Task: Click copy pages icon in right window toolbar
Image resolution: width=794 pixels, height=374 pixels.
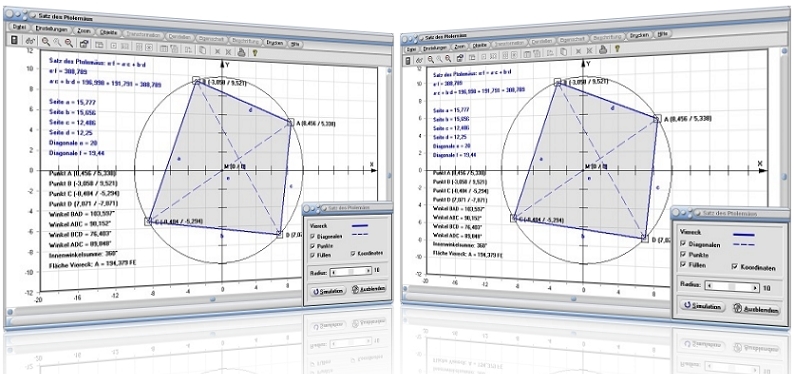Action: tap(563, 52)
